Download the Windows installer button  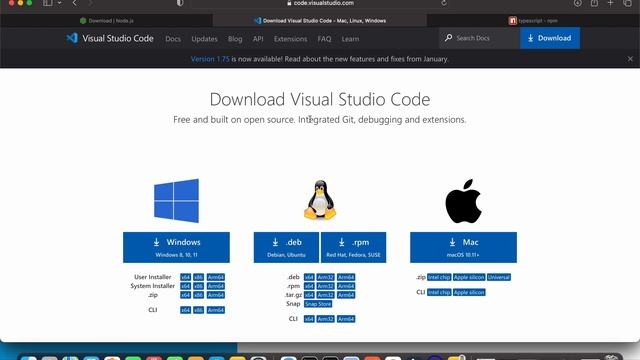click(x=176, y=247)
